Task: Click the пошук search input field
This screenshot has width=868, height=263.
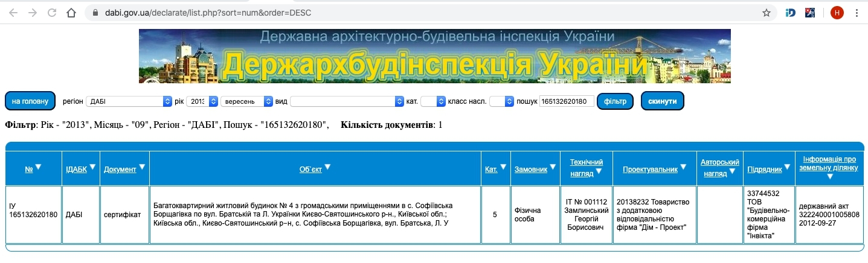Action: [567, 101]
